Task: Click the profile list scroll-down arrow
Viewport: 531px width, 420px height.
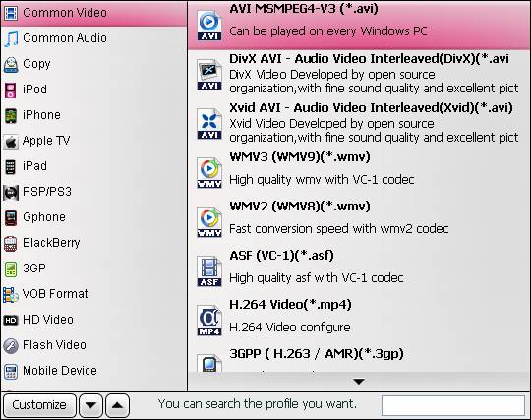Action: coord(359,382)
